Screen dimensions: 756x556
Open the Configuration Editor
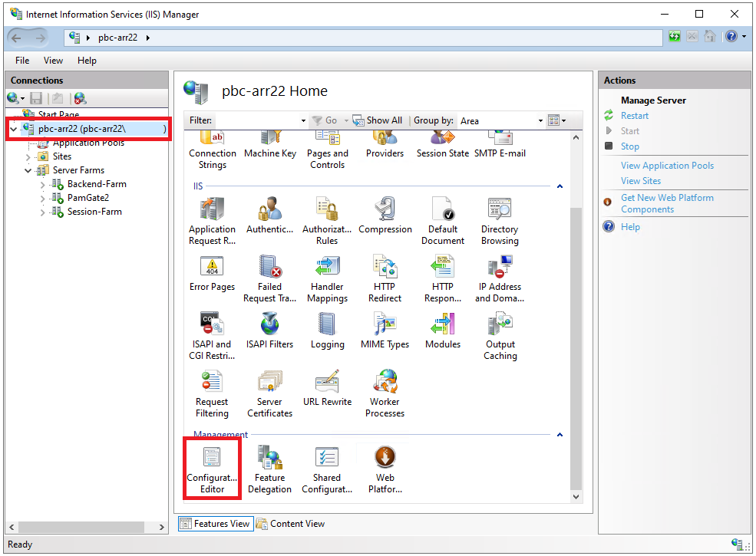pos(212,470)
